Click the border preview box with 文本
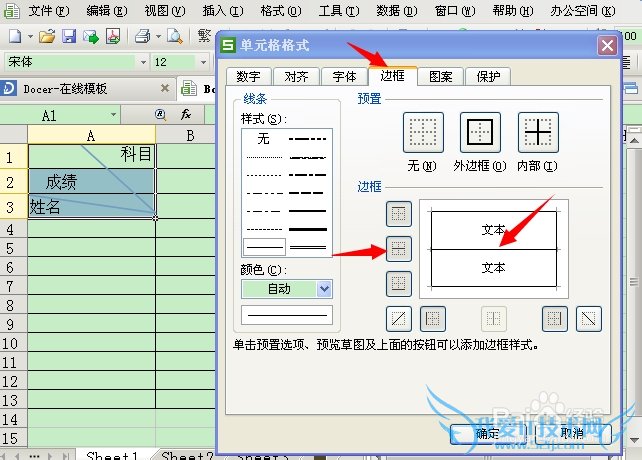 click(494, 249)
